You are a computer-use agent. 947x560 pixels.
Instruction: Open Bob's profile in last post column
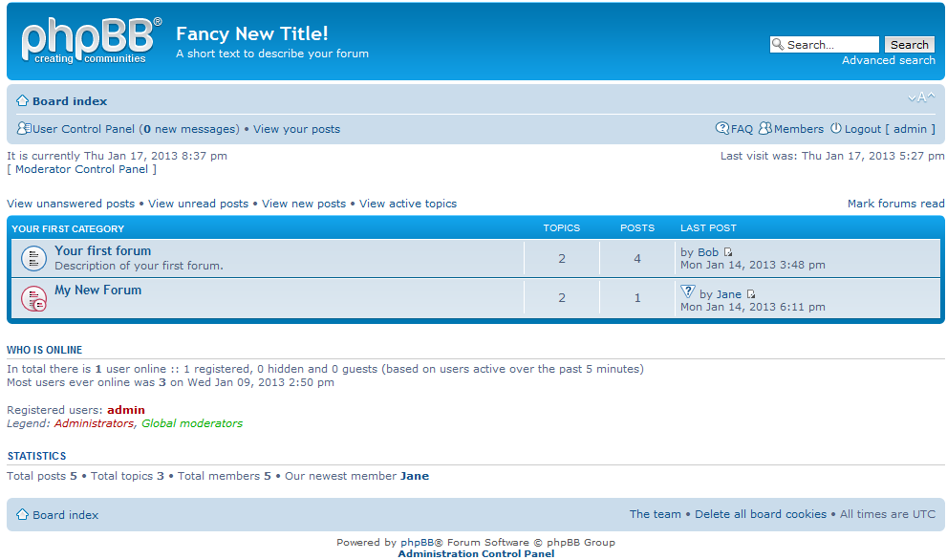708,252
